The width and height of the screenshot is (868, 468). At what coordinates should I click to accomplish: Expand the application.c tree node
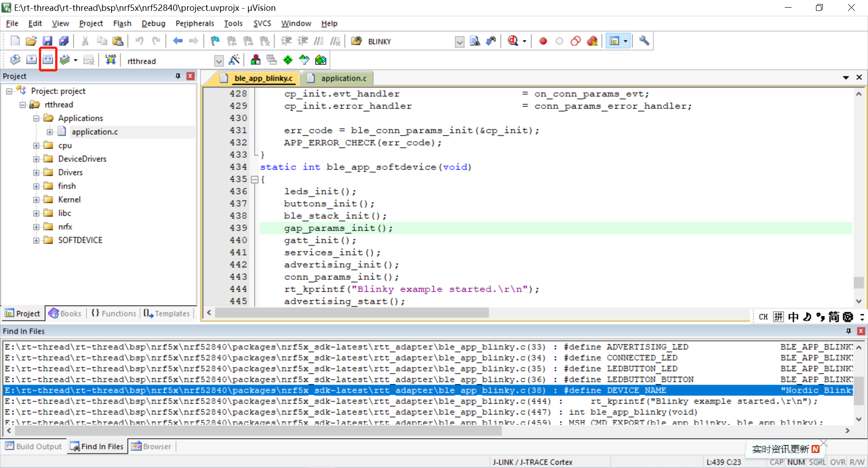pos(50,132)
